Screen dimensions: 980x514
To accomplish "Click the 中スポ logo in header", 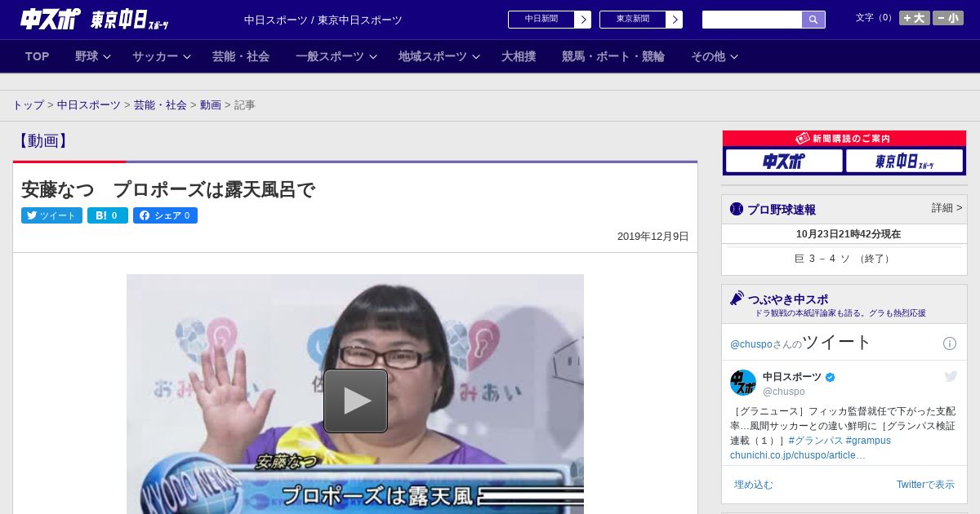I will click(x=51, y=19).
